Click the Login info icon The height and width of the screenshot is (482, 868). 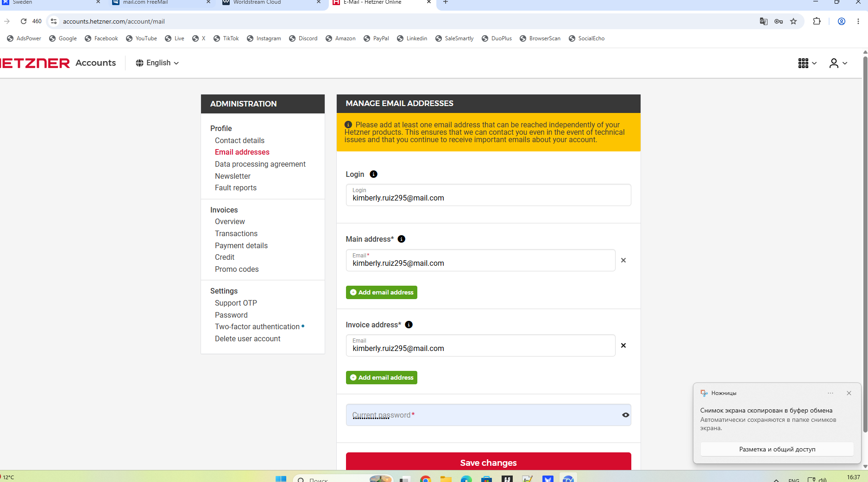(373, 174)
